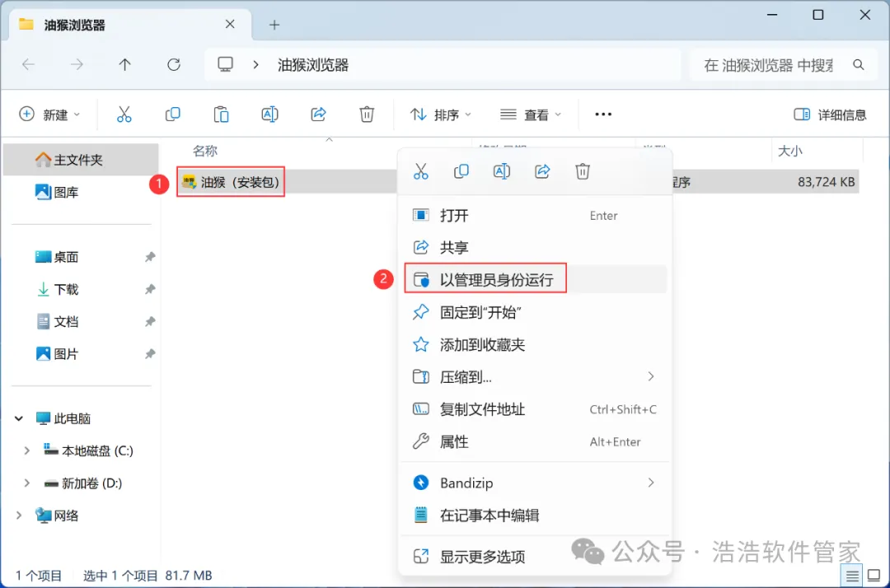The height and width of the screenshot is (588, 890).
Task: Click the Delete trash icon in the toolbar
Action: 367,114
